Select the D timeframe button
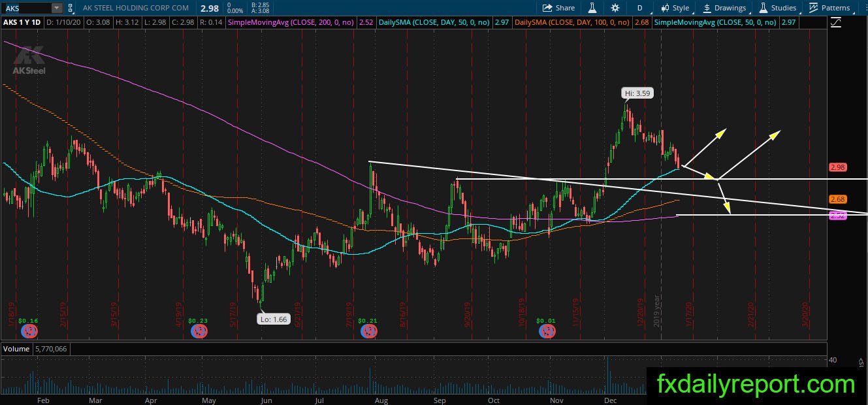 click(x=640, y=8)
